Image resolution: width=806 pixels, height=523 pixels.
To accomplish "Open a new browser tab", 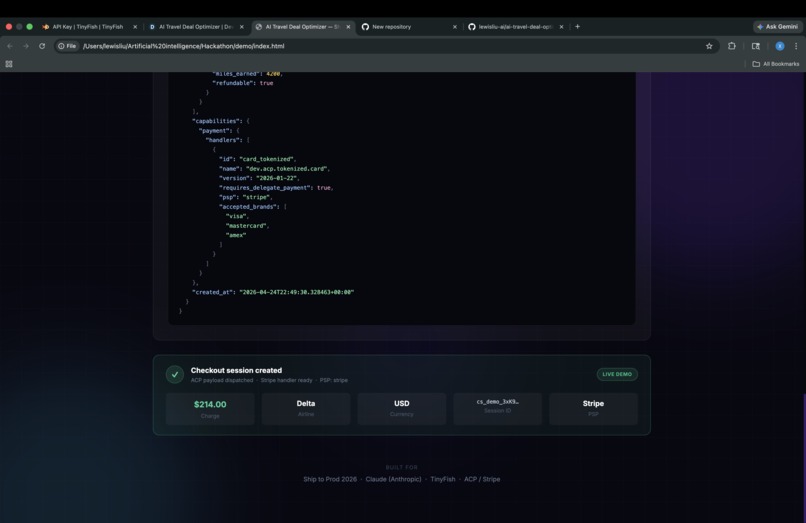I will (577, 27).
